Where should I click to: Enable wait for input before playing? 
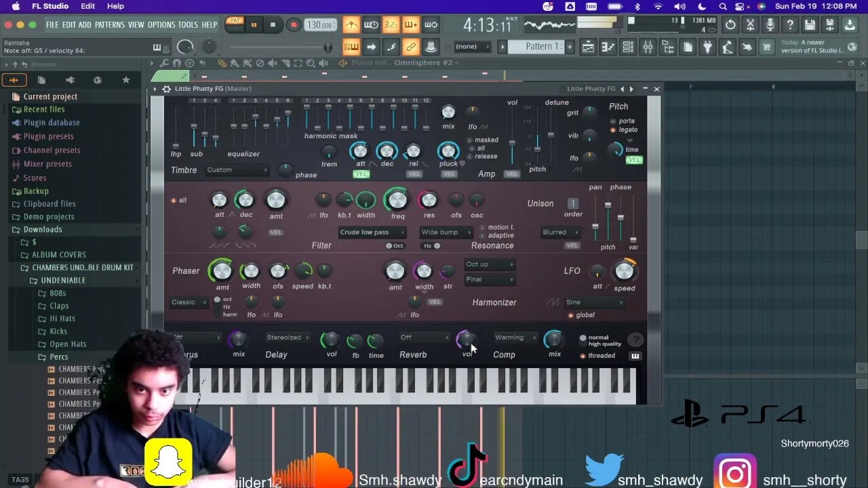pos(371,25)
